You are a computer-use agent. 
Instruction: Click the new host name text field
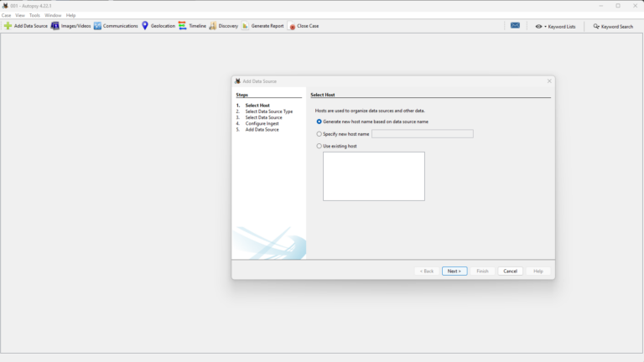[422, 134]
